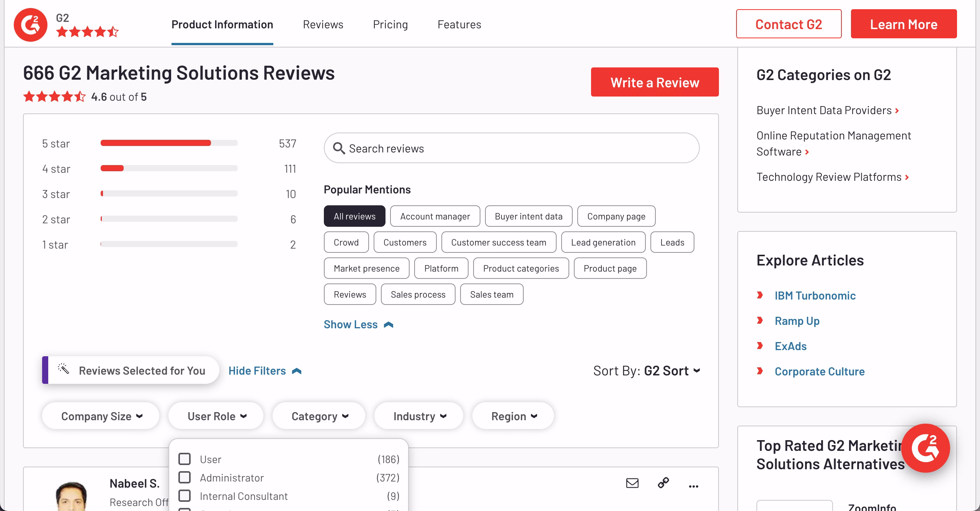This screenshot has width=980, height=511.
Task: Check the User role checkbox
Action: (185, 459)
